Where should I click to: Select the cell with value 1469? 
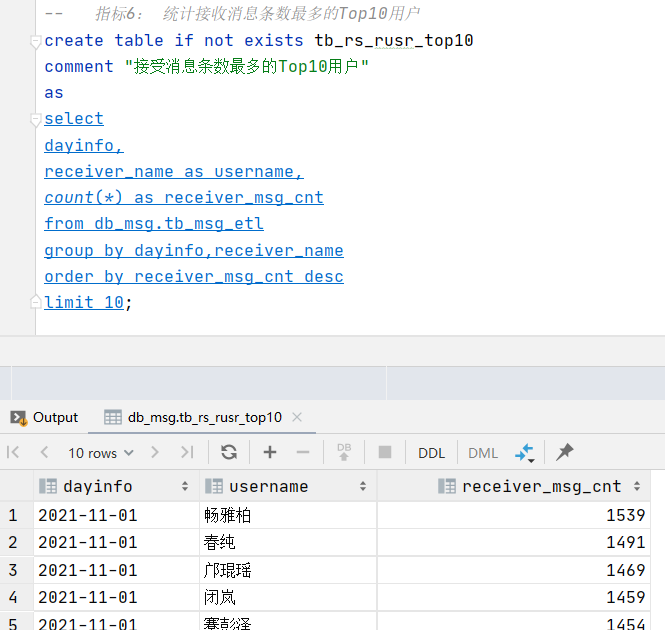(x=514, y=570)
